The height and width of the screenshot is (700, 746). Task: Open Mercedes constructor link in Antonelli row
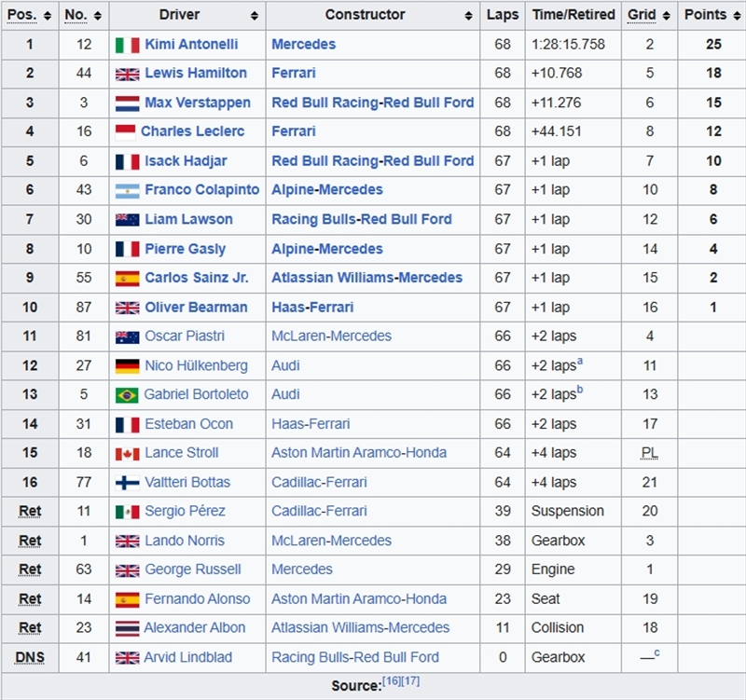coord(304,44)
